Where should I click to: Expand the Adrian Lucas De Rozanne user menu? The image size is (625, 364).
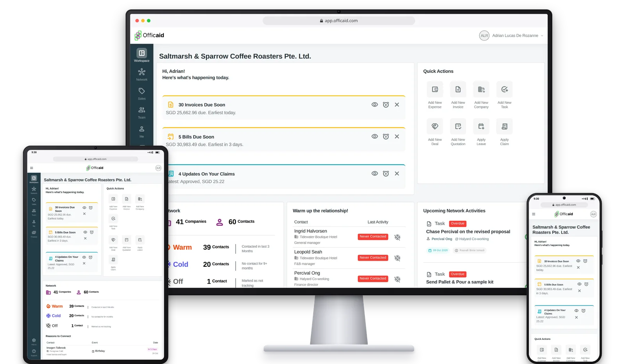[511, 36]
